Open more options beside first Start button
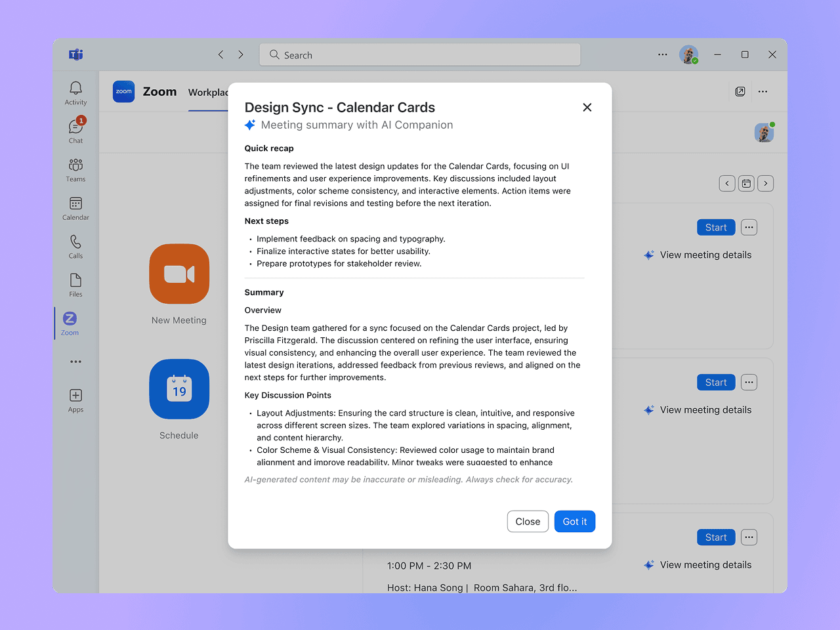Image resolution: width=840 pixels, height=630 pixels. pos(749,228)
